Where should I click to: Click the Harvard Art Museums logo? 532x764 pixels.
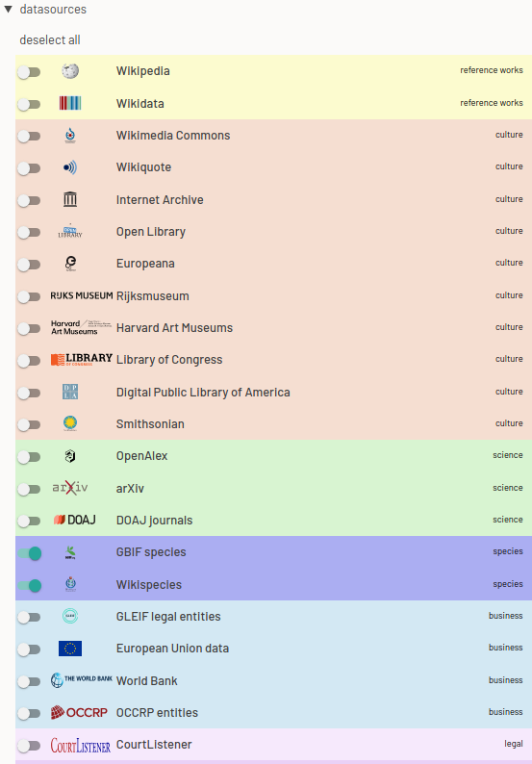pyautogui.click(x=82, y=327)
